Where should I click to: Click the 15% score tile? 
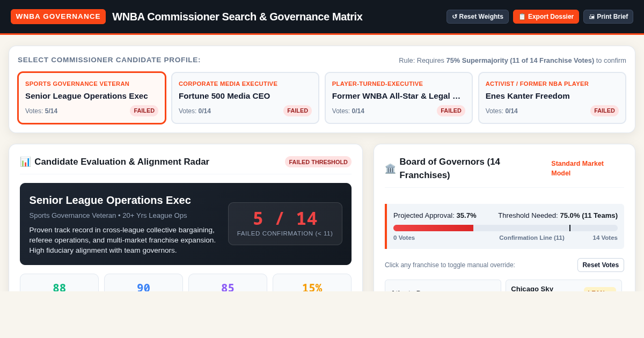(312, 283)
